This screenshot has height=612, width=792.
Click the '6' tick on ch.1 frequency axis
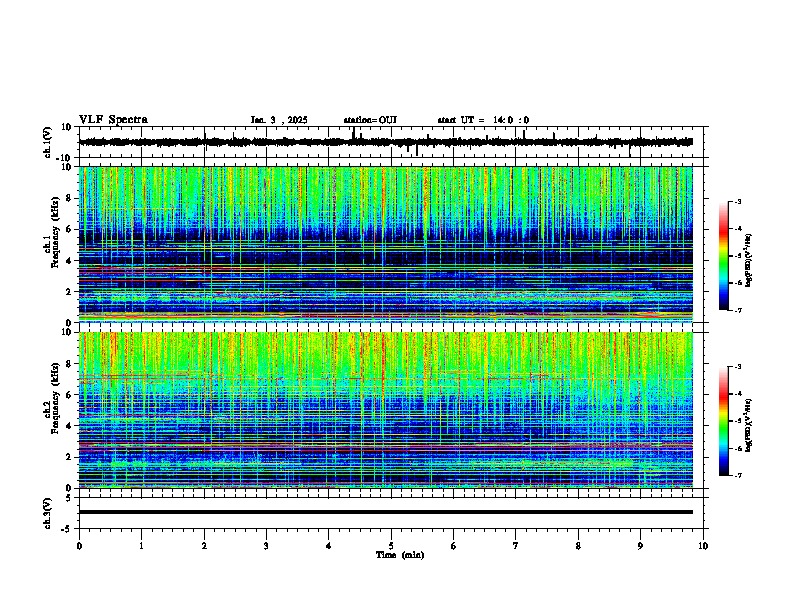[x=70, y=229]
